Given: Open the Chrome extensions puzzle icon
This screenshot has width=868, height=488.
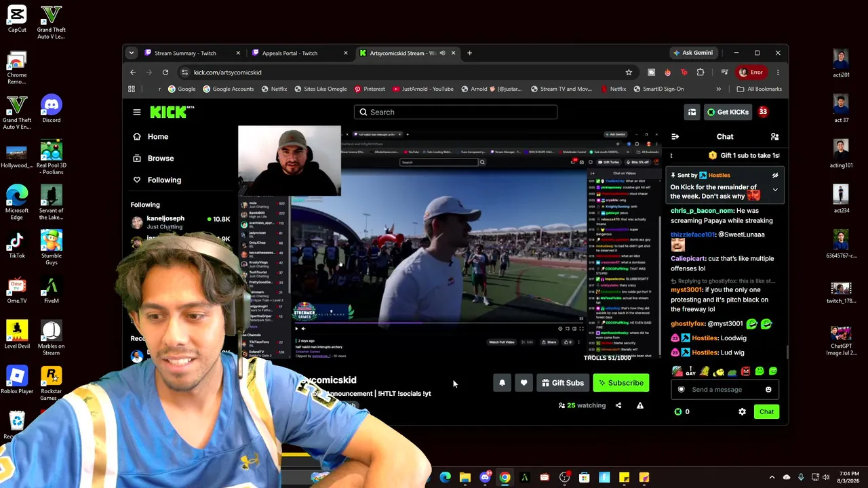Looking at the screenshot, I should 701,73.
